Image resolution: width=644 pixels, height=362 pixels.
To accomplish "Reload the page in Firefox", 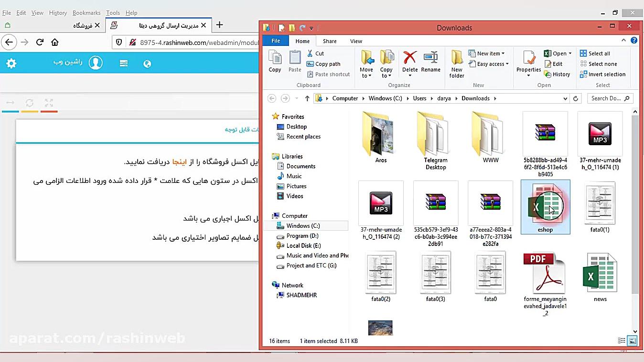I will [40, 42].
